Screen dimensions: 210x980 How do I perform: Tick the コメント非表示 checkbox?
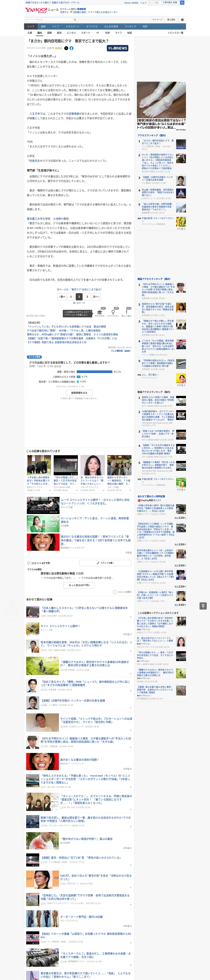115,592
